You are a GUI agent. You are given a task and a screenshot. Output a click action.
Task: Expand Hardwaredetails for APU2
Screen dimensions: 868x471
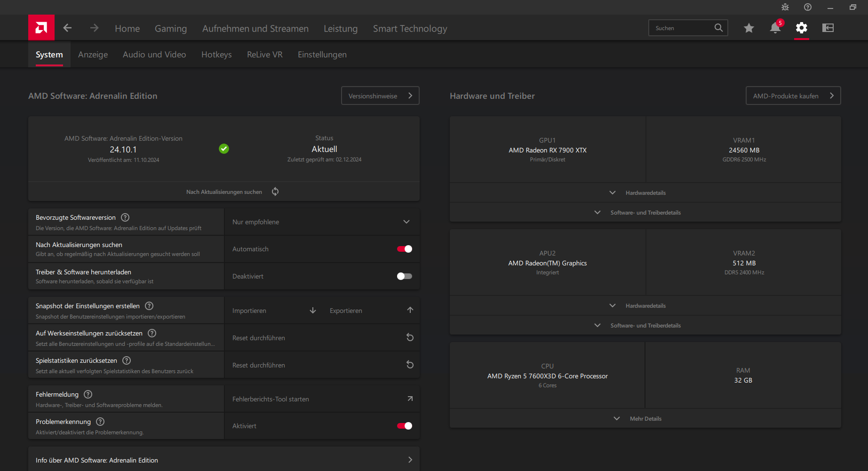click(x=645, y=306)
